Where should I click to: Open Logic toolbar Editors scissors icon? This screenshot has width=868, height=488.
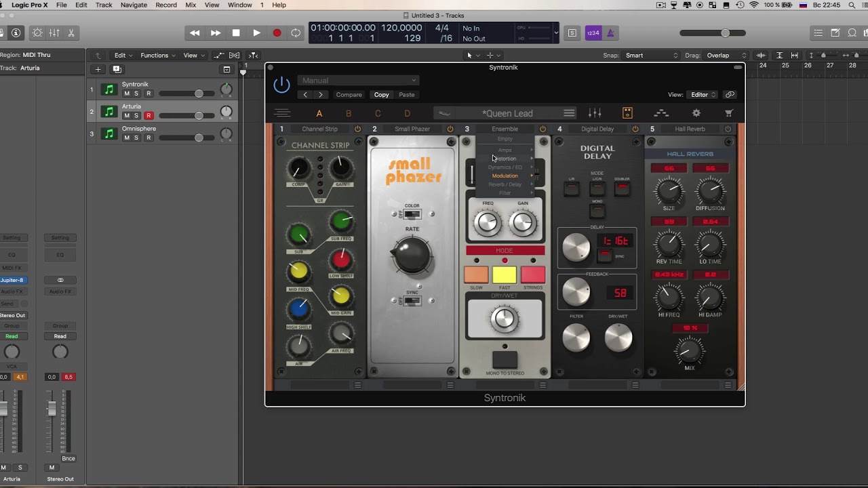71,33
